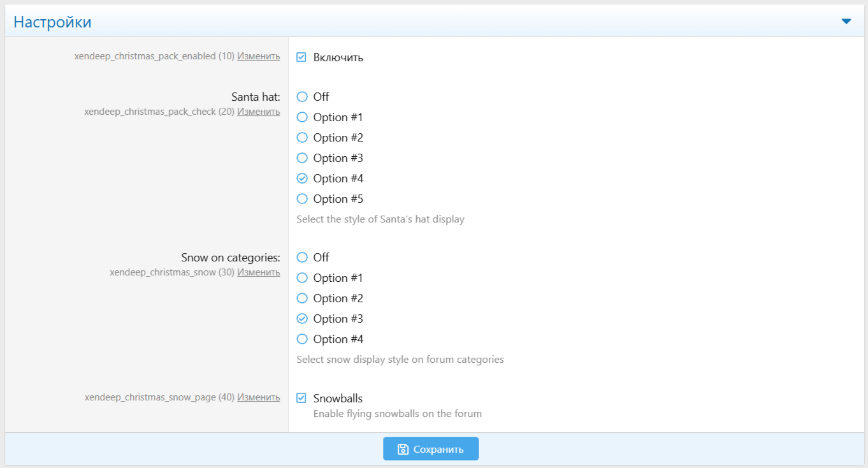This screenshot has height=468, width=868.
Task: Click the Настройки header title
Action: (52, 22)
